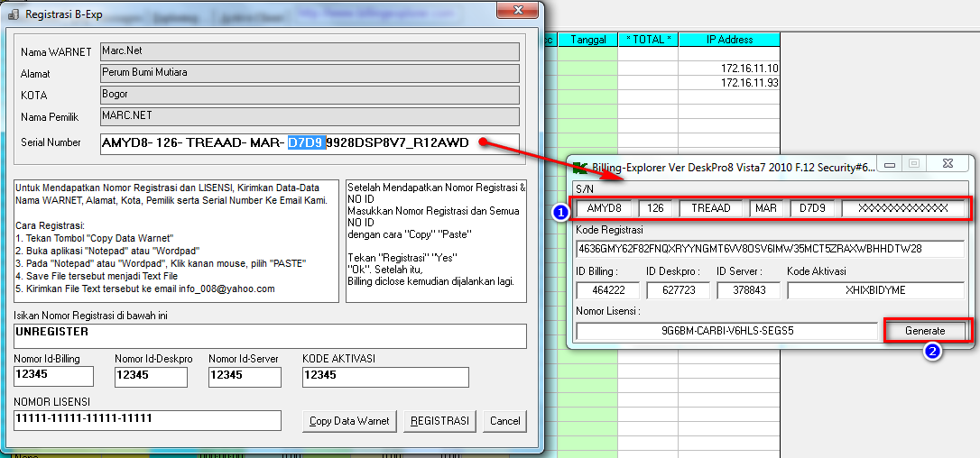Viewport: 980px width, 458px height.
Task: Click the ID Deskpro field showing 627723
Action: 678,290
